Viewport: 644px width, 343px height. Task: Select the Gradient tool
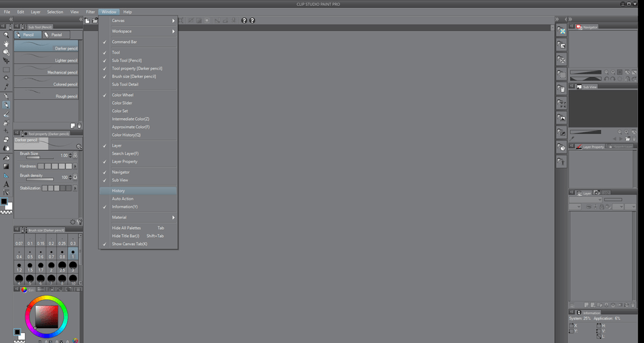tap(6, 166)
